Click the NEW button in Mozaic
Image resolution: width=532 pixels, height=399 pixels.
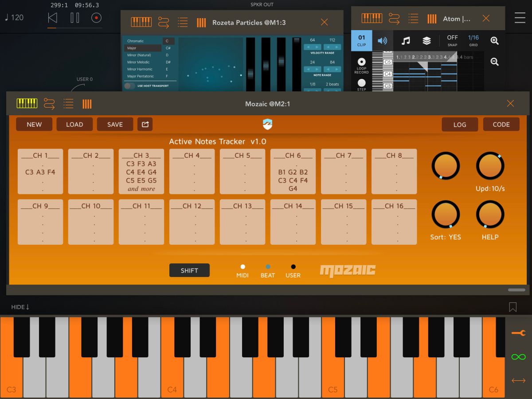34,125
